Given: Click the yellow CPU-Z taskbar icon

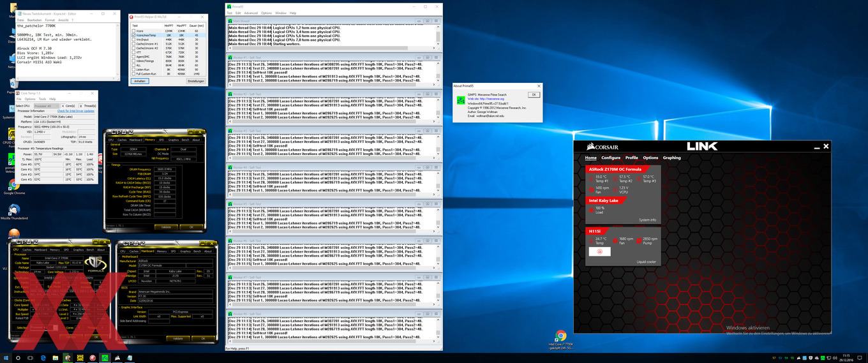Looking at the screenshot, I should (x=81, y=358).
